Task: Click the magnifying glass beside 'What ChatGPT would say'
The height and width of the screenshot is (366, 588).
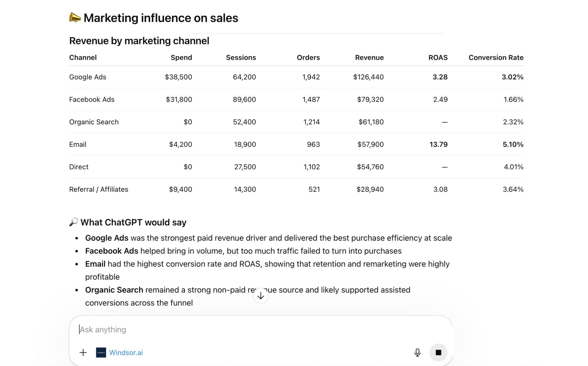Action: [x=73, y=222]
